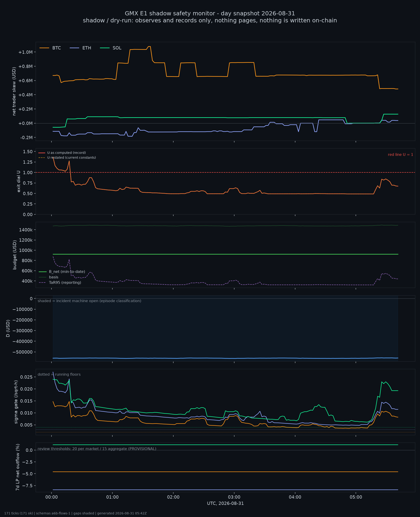Click the chart title 'GMX E1 shadow safety monitor'
This screenshot has height=517, width=420.
point(210,13)
